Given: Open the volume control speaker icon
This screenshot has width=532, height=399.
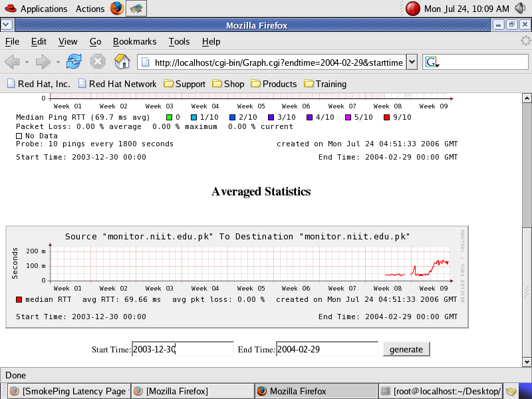Looking at the screenshot, I should tap(520, 9).
